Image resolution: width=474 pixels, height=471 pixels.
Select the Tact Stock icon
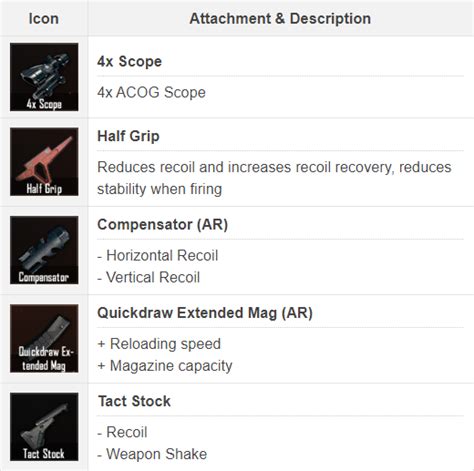point(44,427)
